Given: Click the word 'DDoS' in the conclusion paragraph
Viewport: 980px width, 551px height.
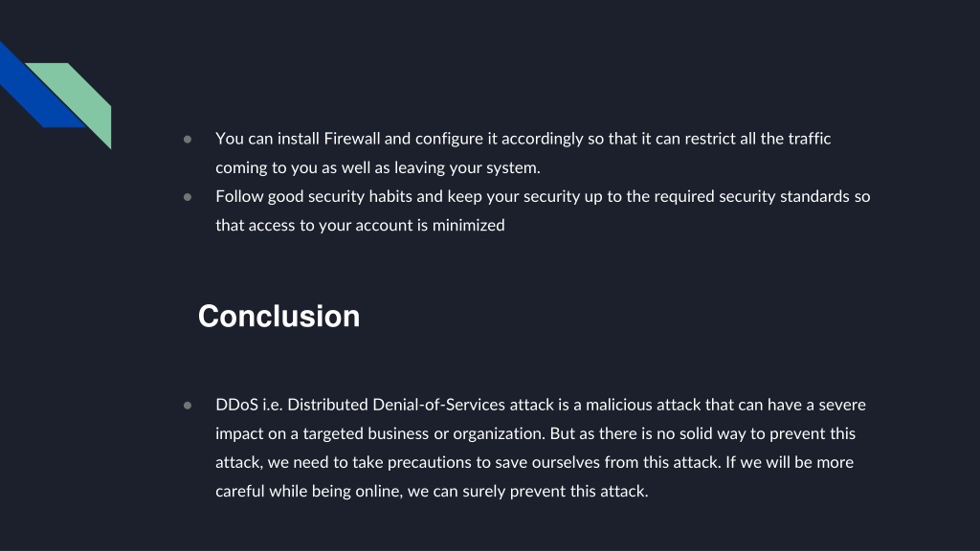Looking at the screenshot, I should pos(236,405).
